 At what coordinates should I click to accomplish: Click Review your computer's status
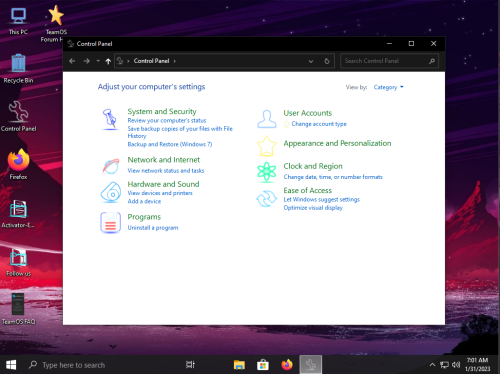(x=167, y=120)
